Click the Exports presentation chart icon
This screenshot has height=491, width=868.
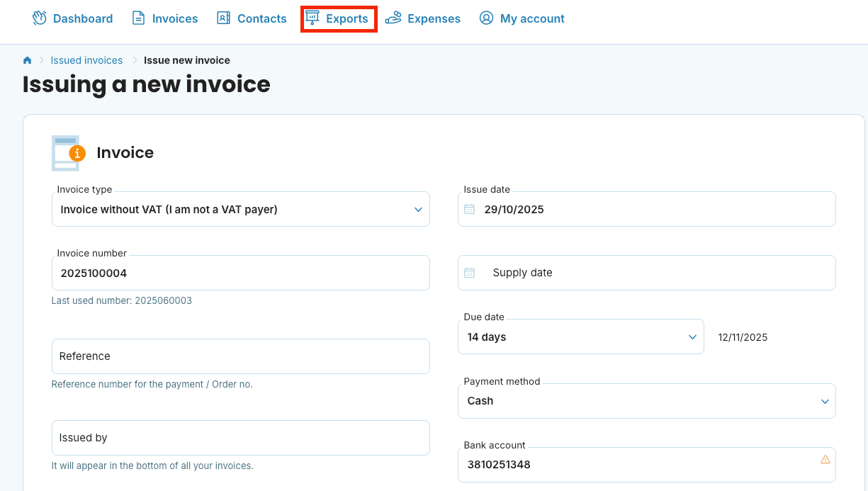click(312, 18)
